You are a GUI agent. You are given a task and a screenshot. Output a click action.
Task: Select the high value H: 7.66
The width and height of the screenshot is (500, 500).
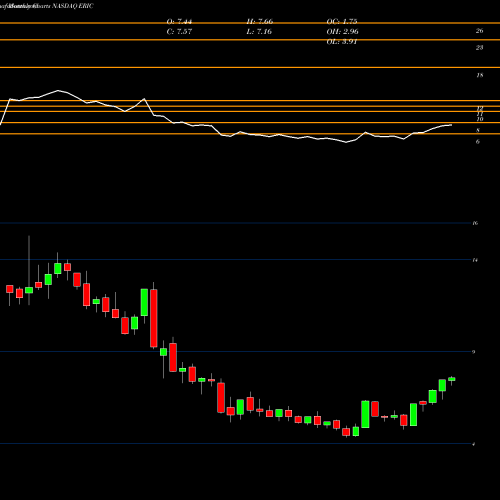click(259, 22)
